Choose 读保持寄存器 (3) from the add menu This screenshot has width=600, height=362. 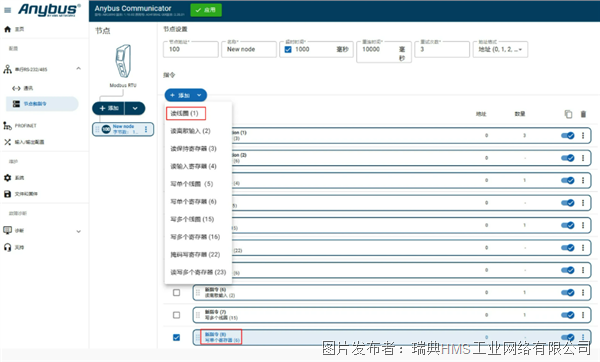(x=198, y=148)
